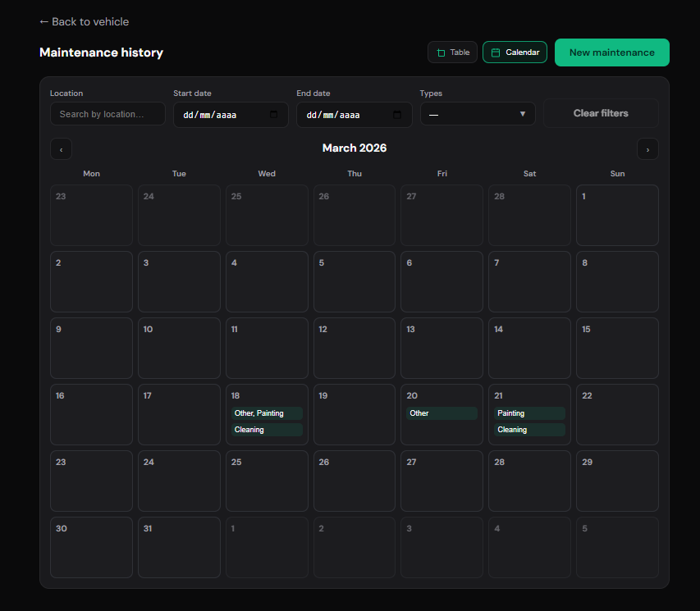Viewport: 700px width, 611px height.
Task: Select the greyed February 23 cell
Action: [x=91, y=215]
